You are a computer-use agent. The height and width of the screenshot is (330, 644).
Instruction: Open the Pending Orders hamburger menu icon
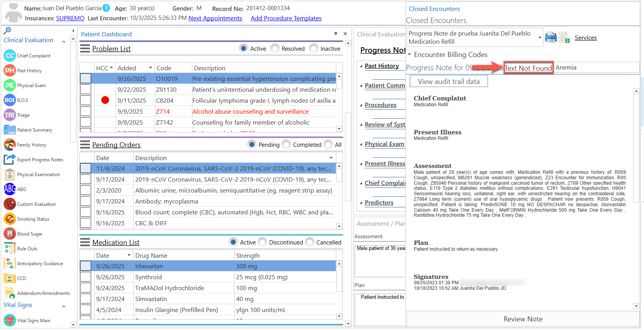(x=85, y=145)
